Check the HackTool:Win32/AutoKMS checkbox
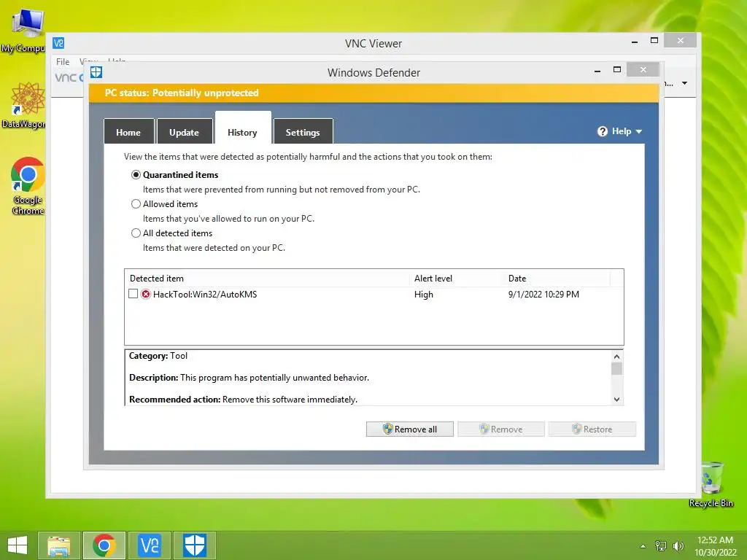The image size is (747, 560). click(133, 294)
